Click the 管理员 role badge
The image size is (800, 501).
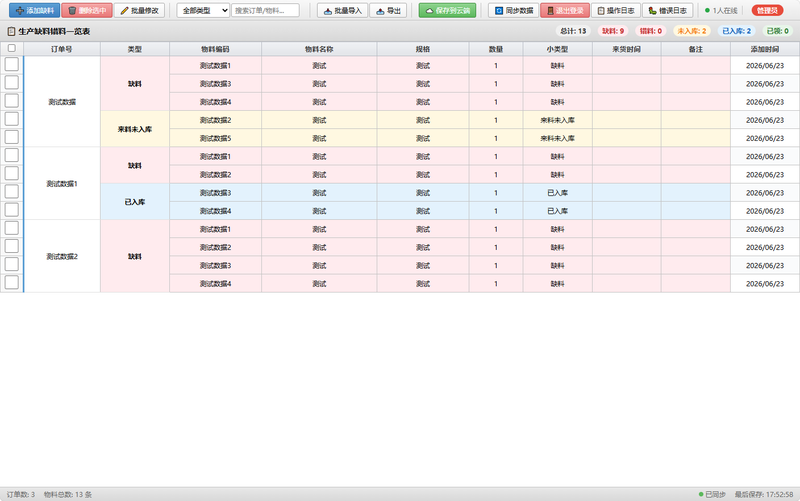[x=767, y=10]
